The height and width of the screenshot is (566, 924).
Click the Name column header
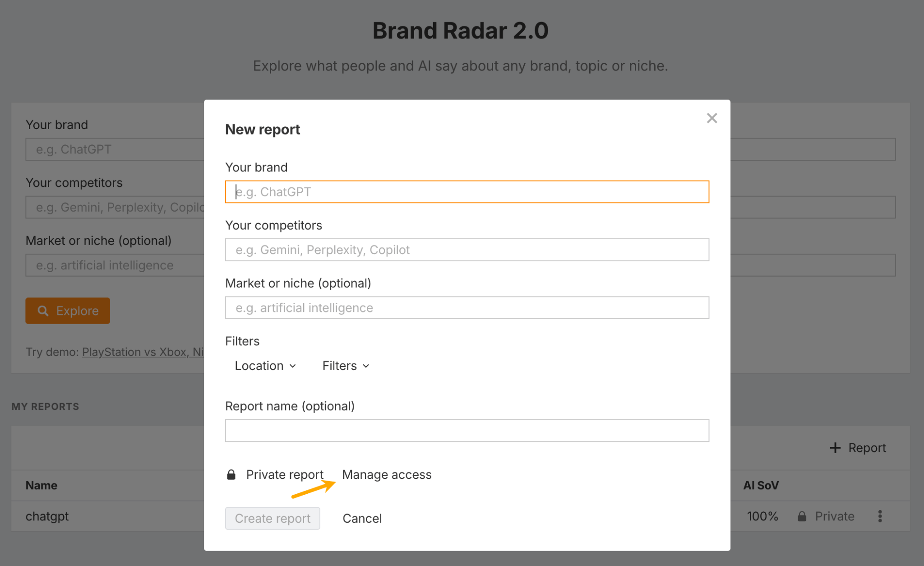point(42,485)
